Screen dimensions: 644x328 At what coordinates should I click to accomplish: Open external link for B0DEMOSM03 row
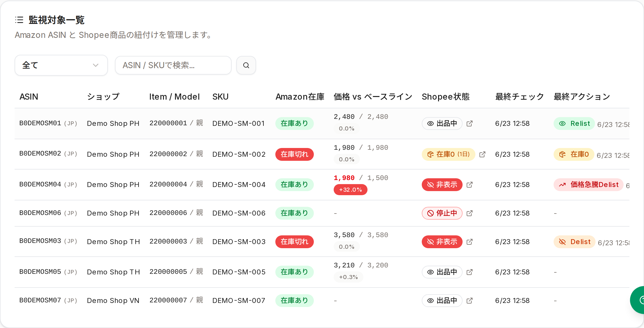click(x=470, y=242)
